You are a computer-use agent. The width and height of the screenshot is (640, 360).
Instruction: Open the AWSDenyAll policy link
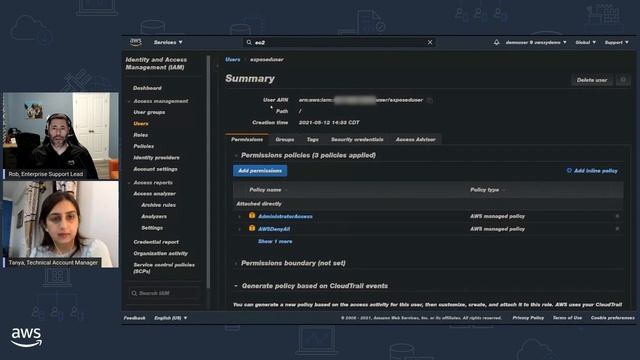coord(274,229)
